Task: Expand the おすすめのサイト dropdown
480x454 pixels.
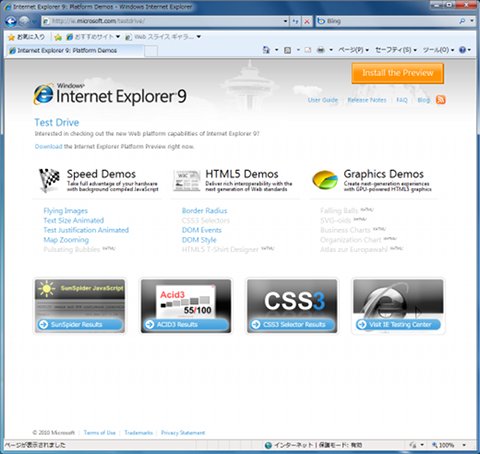Action: click(118, 37)
